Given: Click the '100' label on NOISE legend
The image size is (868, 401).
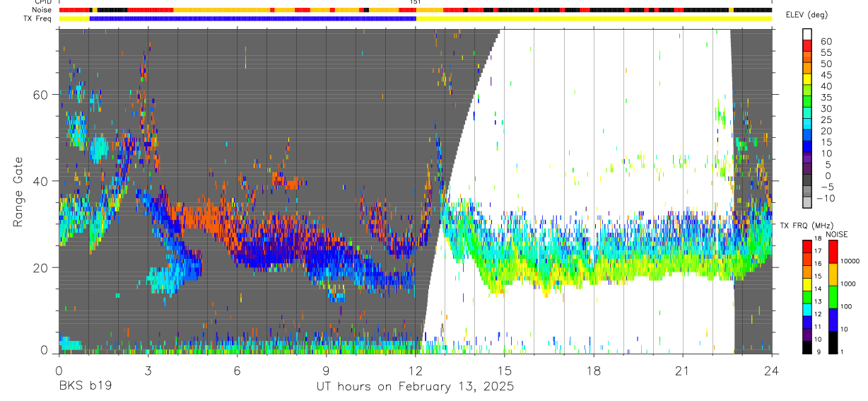Looking at the screenshot, I should coord(847,306).
